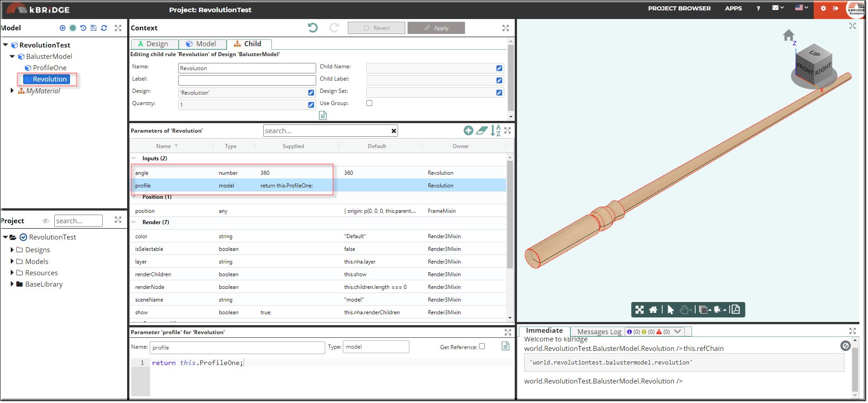The image size is (868, 403).
Task: Maximize the Model panel
Action: tap(118, 28)
